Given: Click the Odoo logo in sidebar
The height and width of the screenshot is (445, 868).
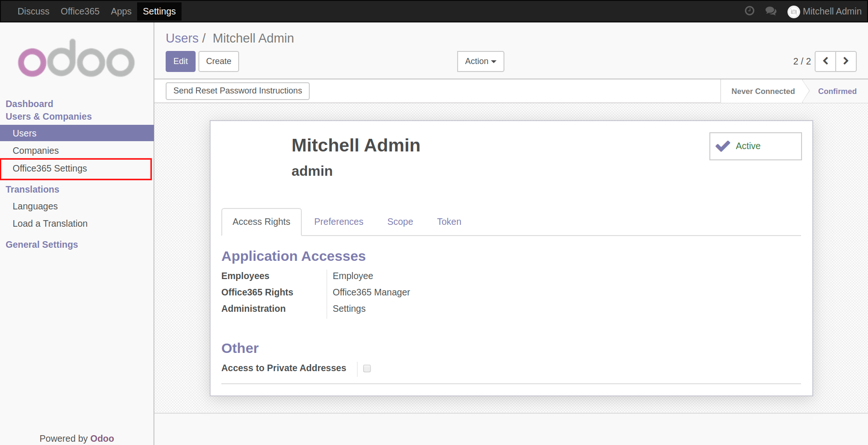Looking at the screenshot, I should pyautogui.click(x=76, y=58).
